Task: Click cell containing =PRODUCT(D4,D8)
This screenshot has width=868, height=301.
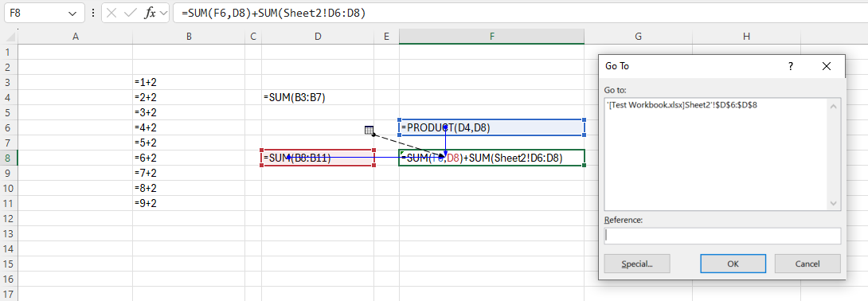Action: coord(491,128)
